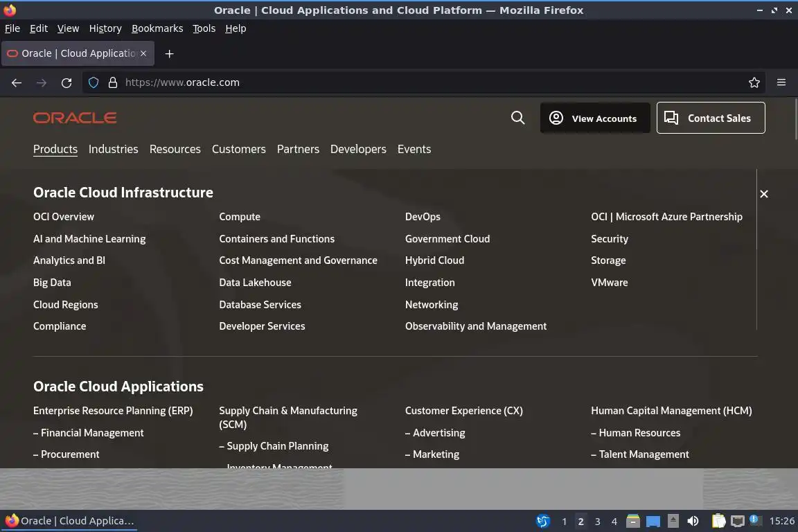798x532 pixels.
Task: Open VMware link
Action: click(610, 283)
